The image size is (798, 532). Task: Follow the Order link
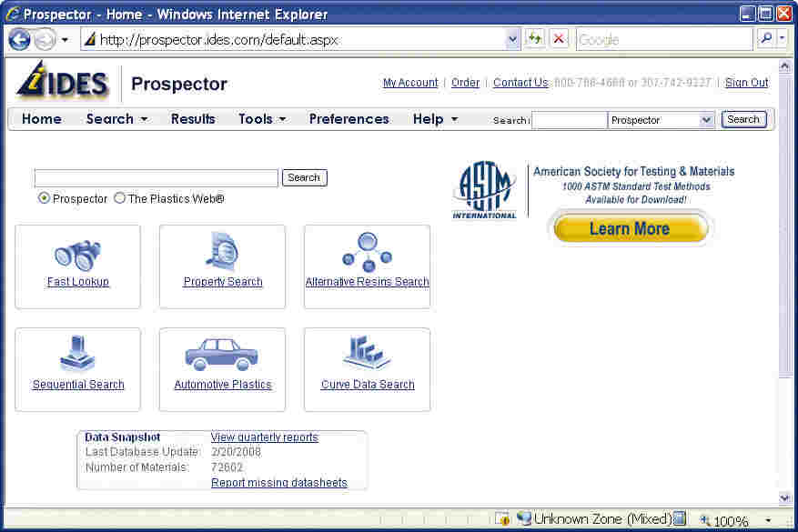[465, 83]
